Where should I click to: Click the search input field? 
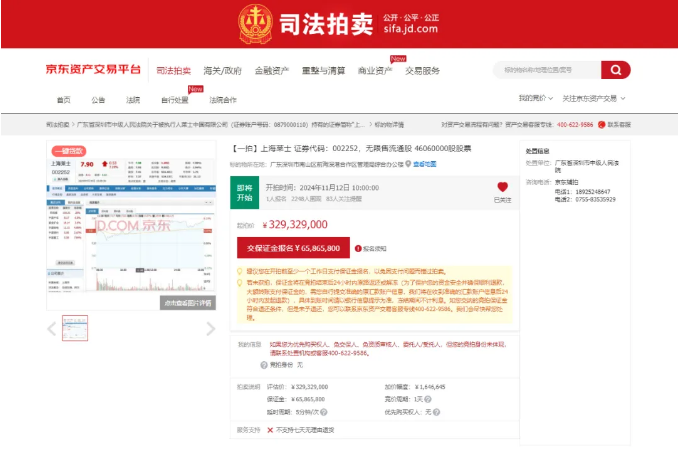point(547,70)
